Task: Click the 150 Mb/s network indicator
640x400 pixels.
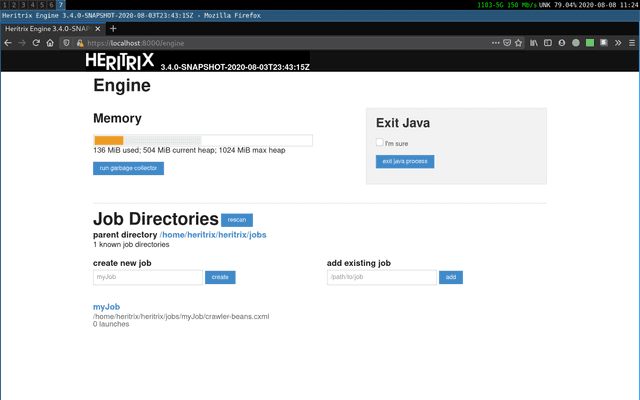Action: 522,5
